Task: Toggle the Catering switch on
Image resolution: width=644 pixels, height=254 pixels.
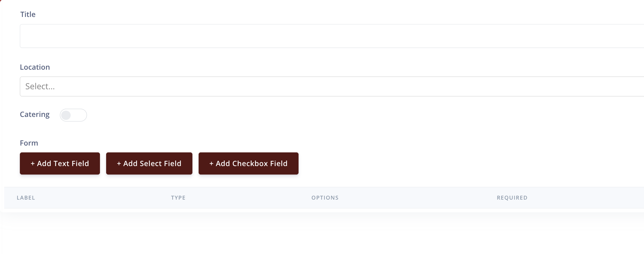Action: [73, 115]
